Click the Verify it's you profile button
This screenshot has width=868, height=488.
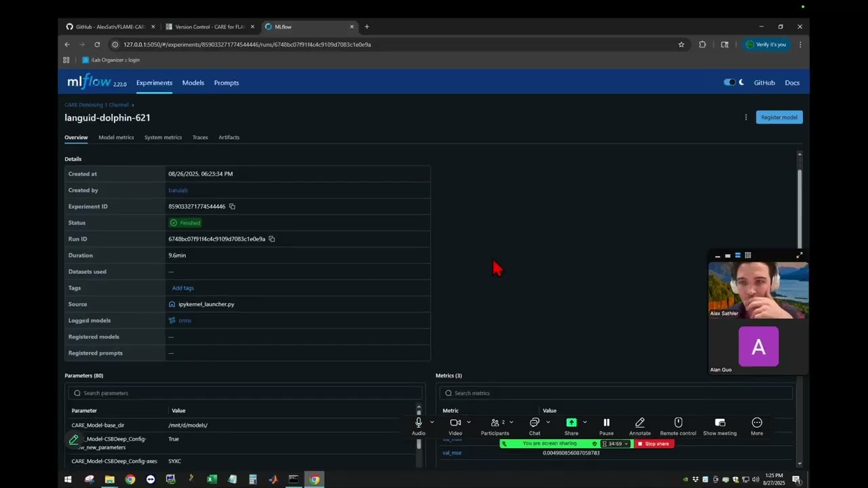tap(766, 45)
